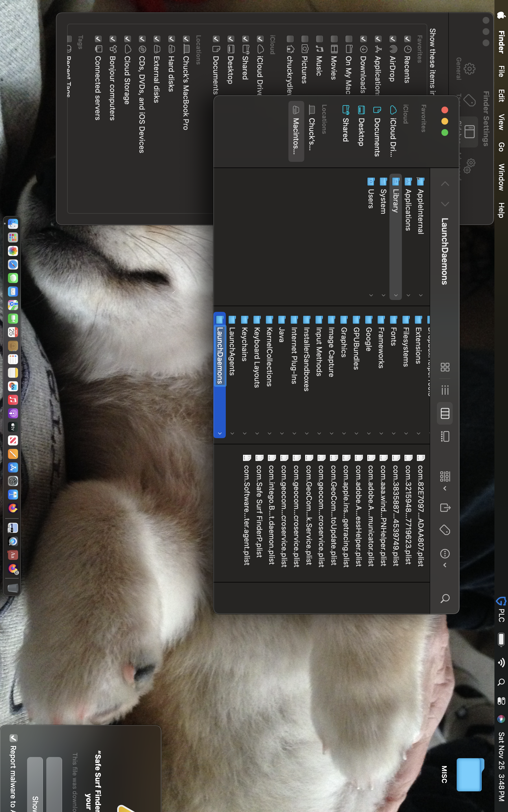Expand the chevron beside the Fonts folder
Viewport: 508px width, 812px height.
pos(393,434)
